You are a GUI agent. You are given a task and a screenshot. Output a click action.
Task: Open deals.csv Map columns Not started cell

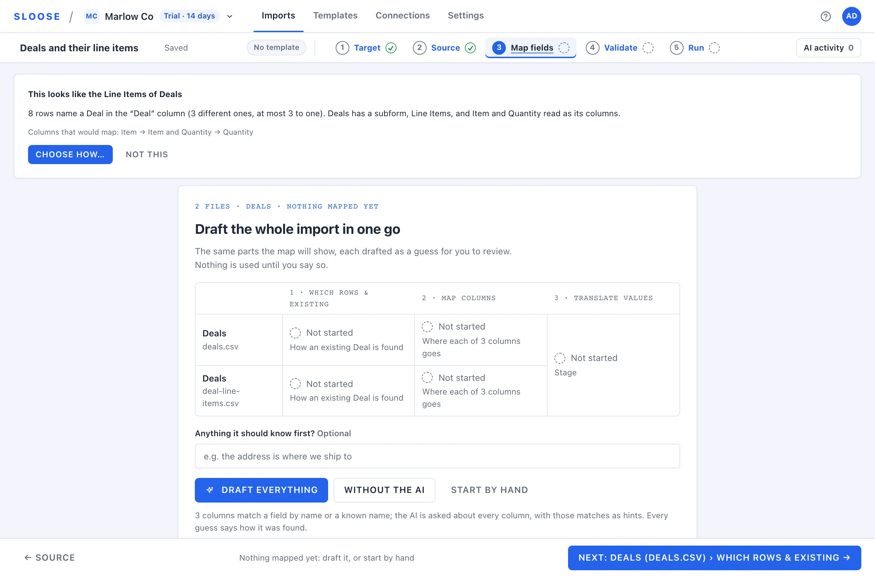point(481,340)
